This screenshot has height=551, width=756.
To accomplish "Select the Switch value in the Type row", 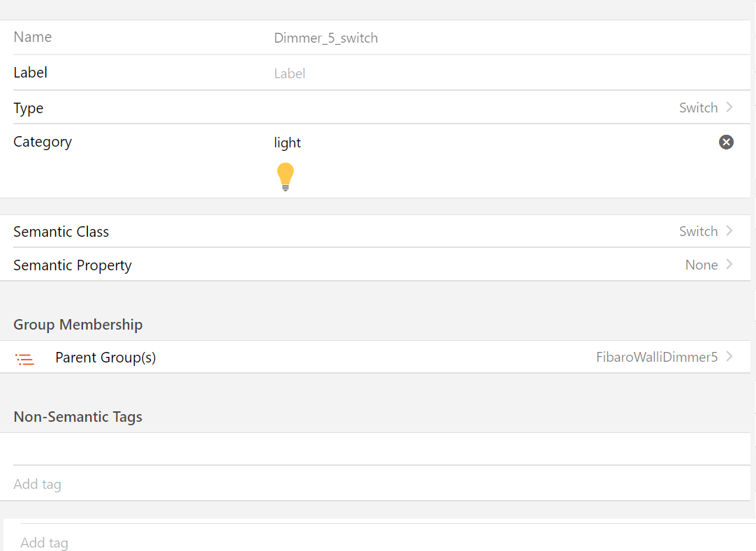I will pos(698,108).
